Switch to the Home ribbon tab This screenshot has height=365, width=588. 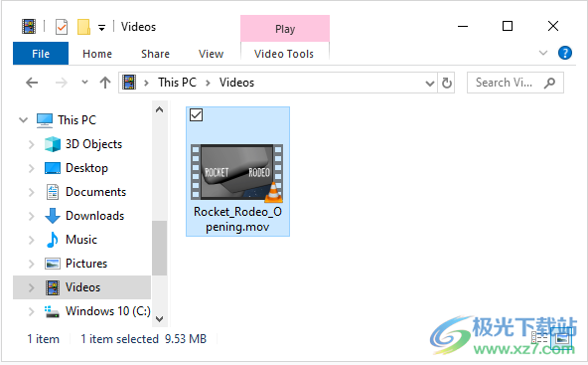[97, 54]
